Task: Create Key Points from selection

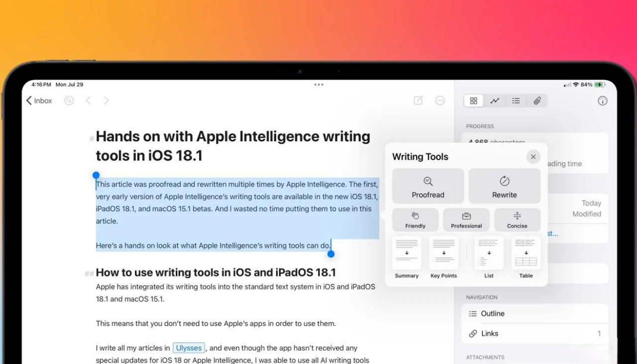Action: click(443, 258)
